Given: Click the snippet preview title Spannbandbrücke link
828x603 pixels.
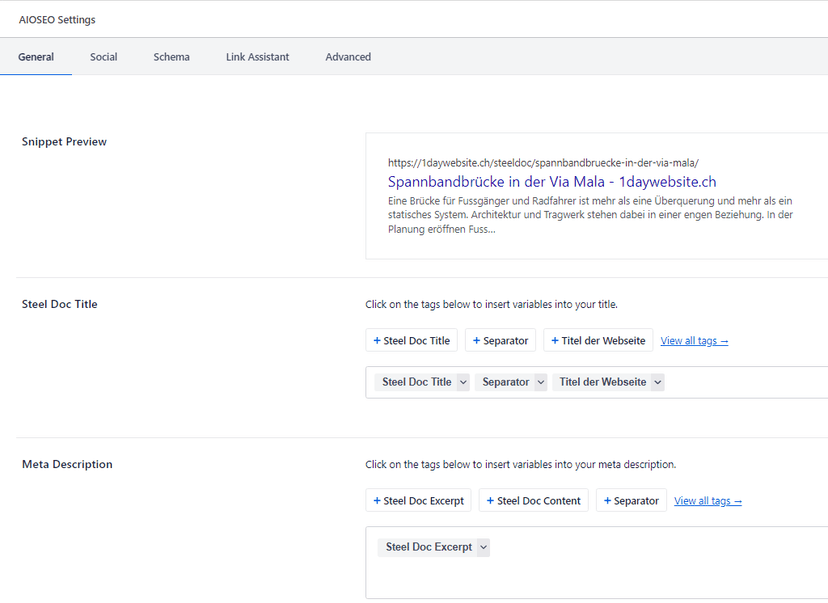Looking at the screenshot, I should pyautogui.click(x=552, y=182).
